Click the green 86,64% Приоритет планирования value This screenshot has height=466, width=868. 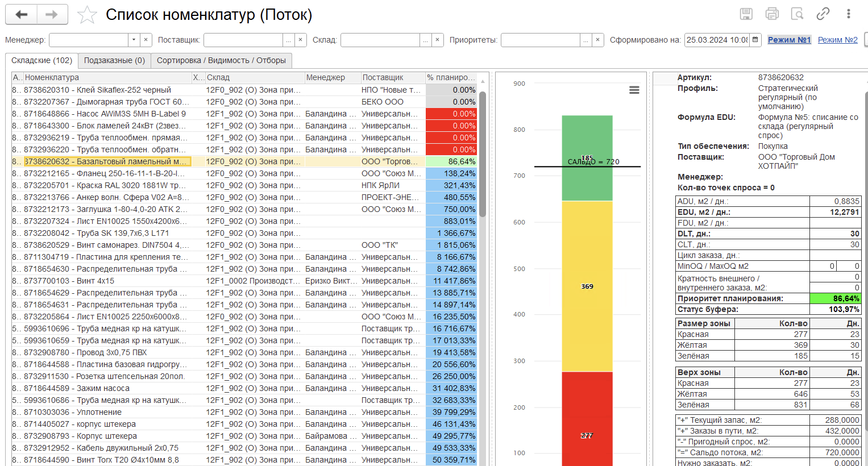[x=836, y=298]
